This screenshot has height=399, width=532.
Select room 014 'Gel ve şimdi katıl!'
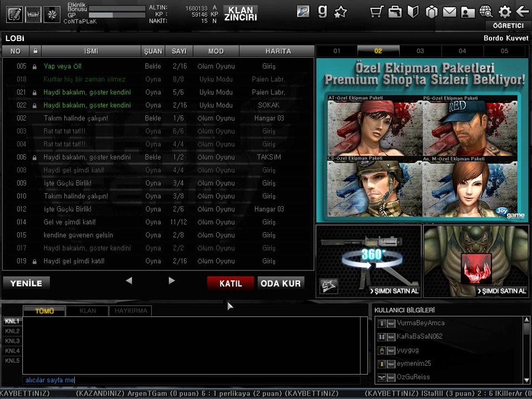(158, 222)
